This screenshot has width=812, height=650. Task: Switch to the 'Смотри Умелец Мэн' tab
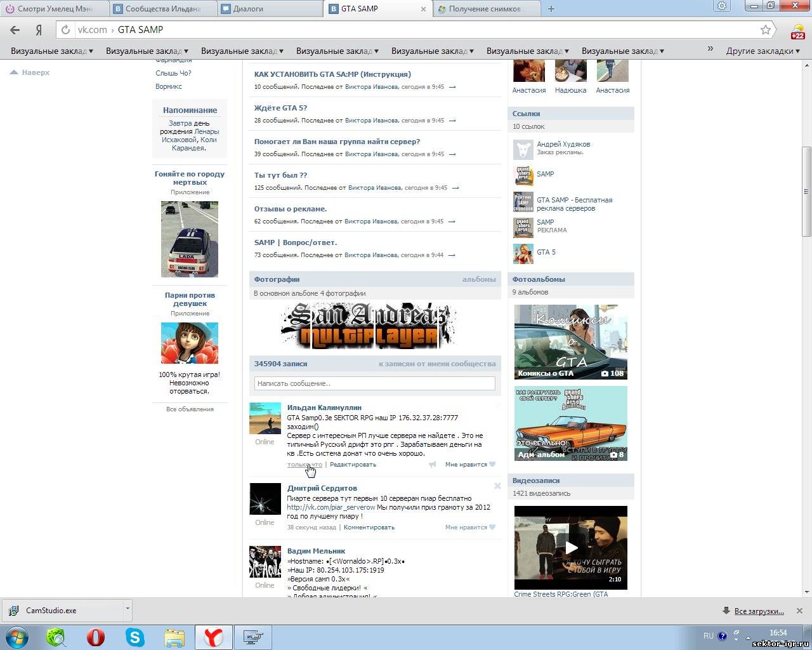tap(54, 9)
